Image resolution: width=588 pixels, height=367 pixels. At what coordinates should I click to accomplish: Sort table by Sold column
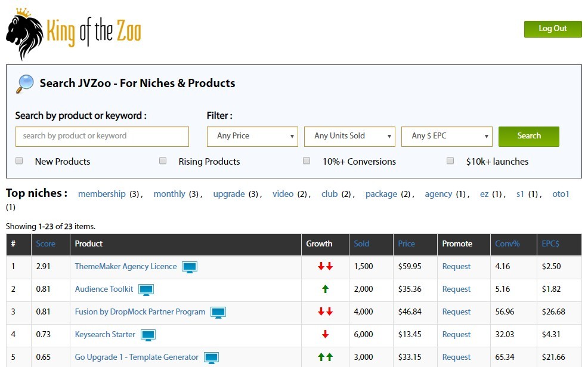point(361,243)
